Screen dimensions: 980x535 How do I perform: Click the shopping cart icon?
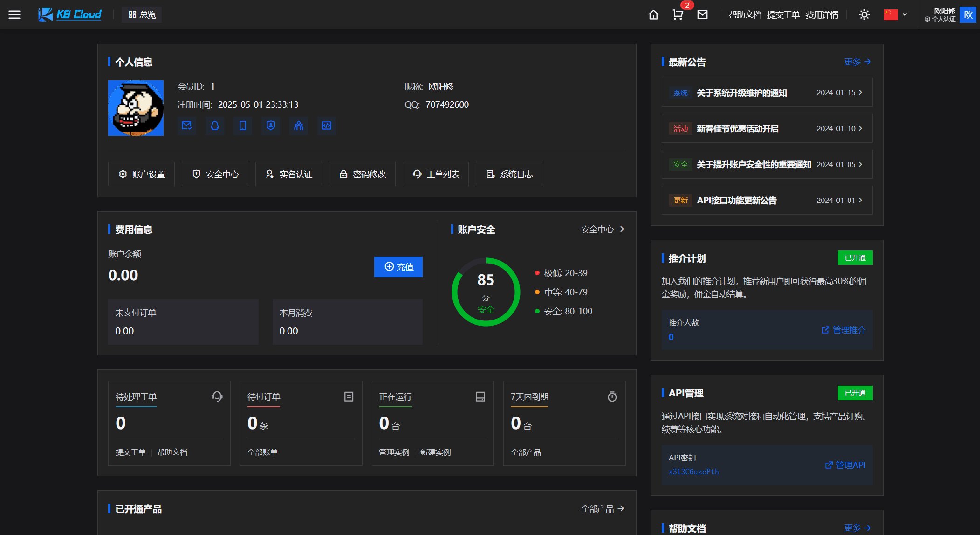point(678,14)
